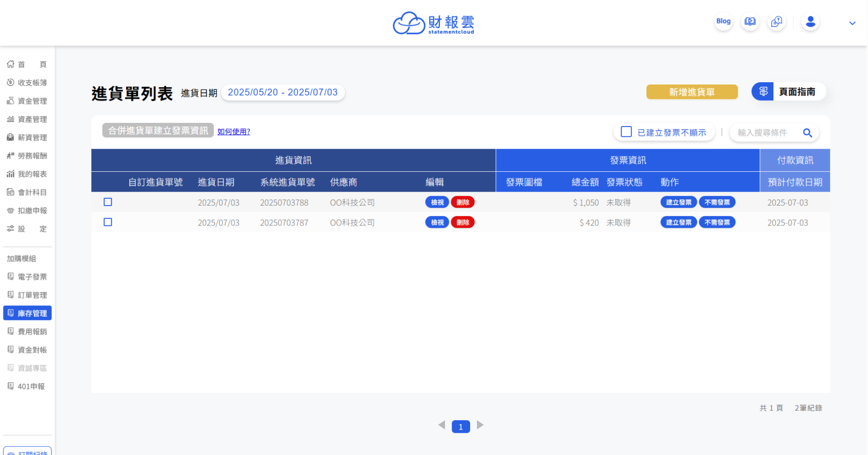Click the 新增進貨單 button
Image resolution: width=868 pixels, height=455 pixels.
(x=692, y=92)
